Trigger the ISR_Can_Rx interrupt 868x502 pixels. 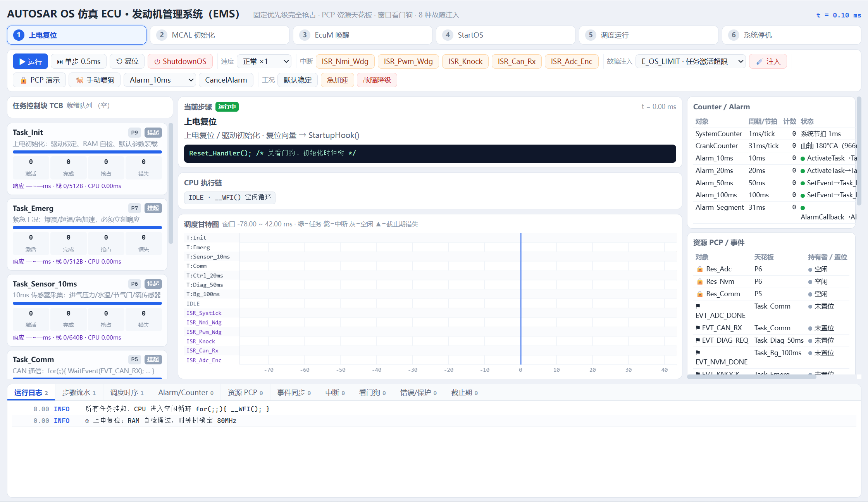(517, 61)
